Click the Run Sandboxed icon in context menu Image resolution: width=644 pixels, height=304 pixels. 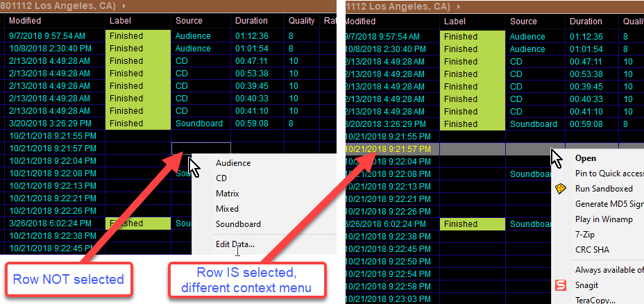point(561,189)
